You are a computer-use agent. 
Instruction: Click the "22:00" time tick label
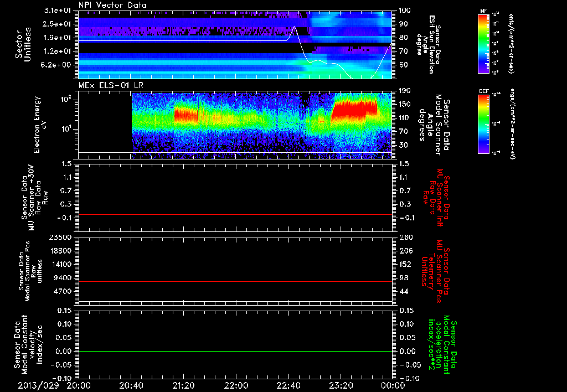pyautogui.click(x=236, y=385)
